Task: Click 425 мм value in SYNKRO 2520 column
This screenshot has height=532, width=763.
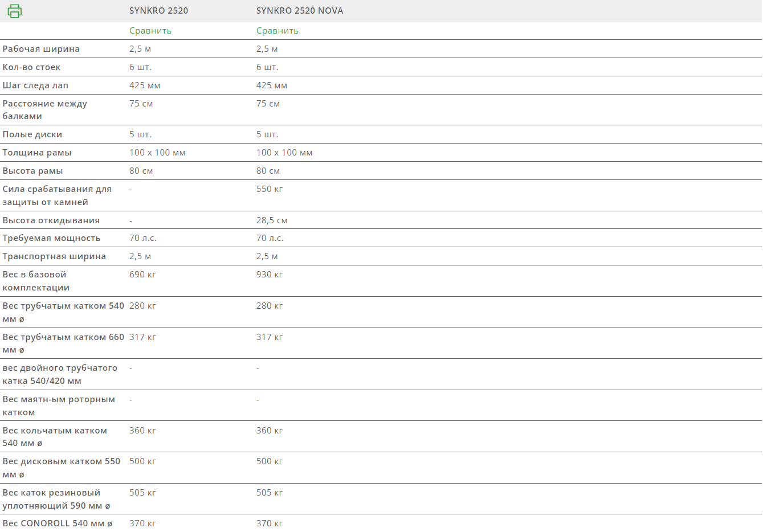Action: [145, 85]
